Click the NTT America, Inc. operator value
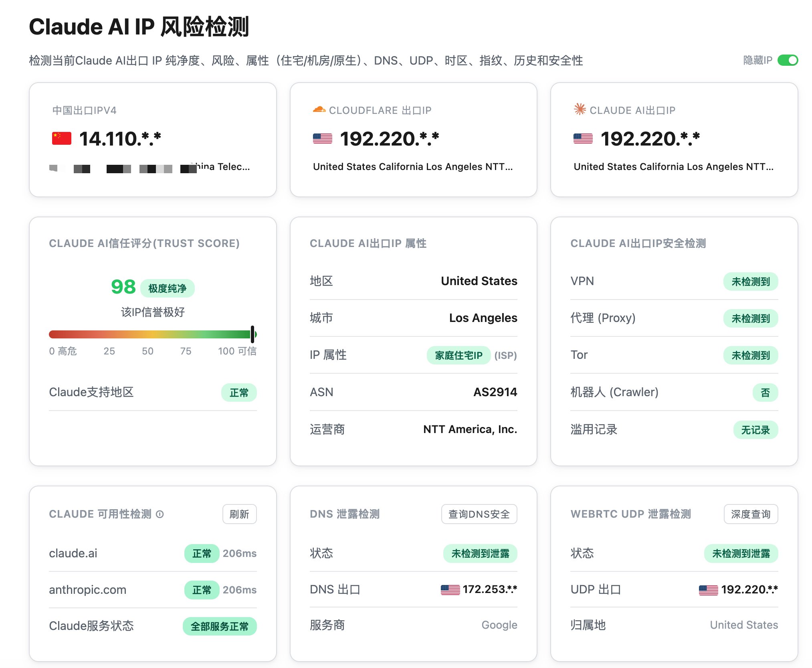 click(470, 429)
